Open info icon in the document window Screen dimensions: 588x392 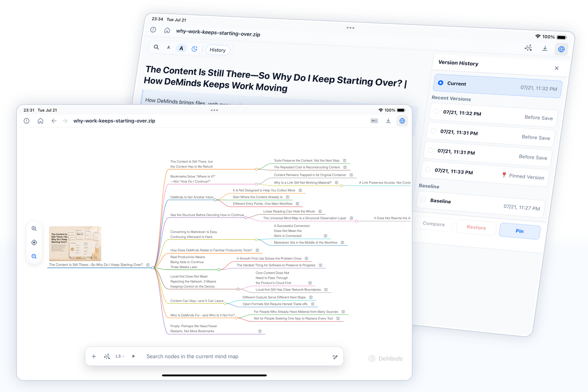coord(153,30)
